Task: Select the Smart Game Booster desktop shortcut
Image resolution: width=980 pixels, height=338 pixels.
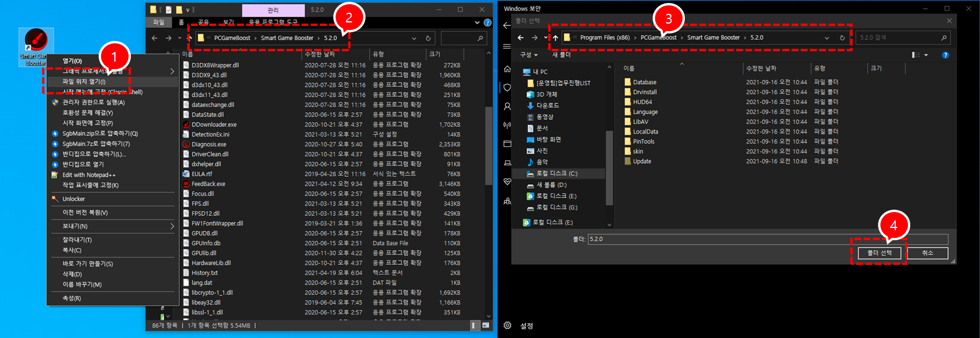Action: point(36,47)
